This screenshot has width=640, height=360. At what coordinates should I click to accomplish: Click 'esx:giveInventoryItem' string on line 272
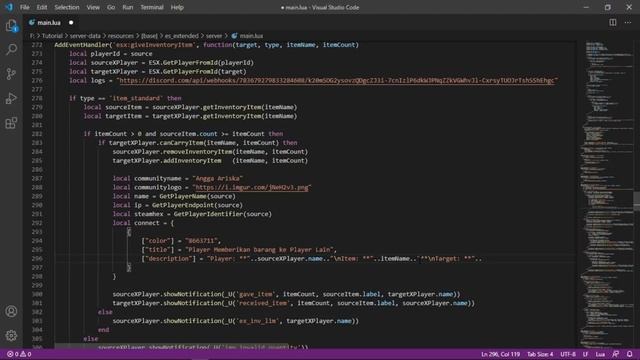click(x=153, y=45)
